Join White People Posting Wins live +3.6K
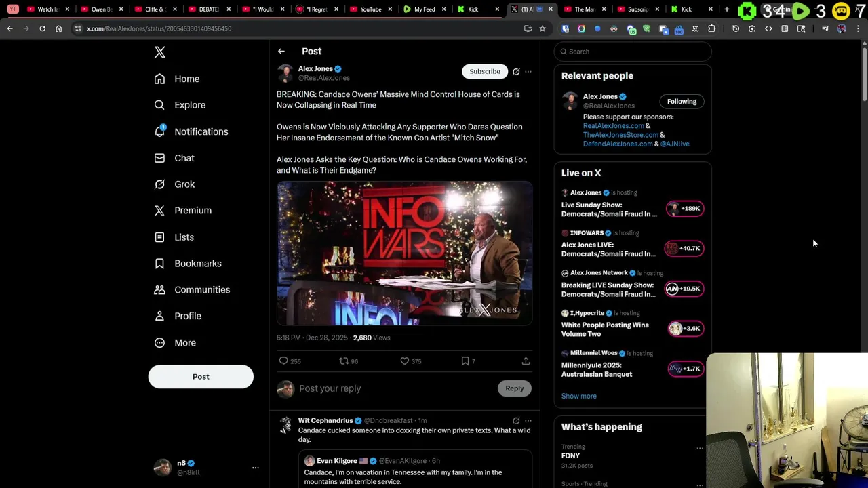The height and width of the screenshot is (488, 868). (686, 329)
